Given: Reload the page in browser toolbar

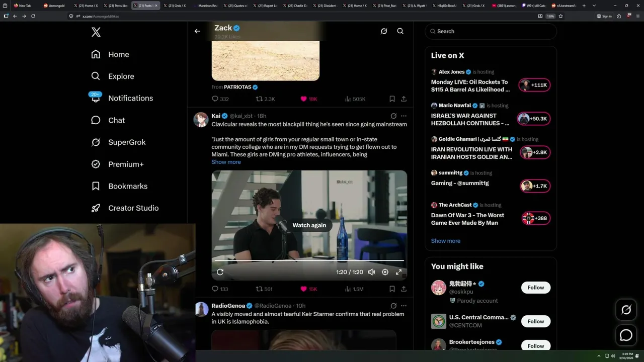Looking at the screenshot, I should point(33,16).
